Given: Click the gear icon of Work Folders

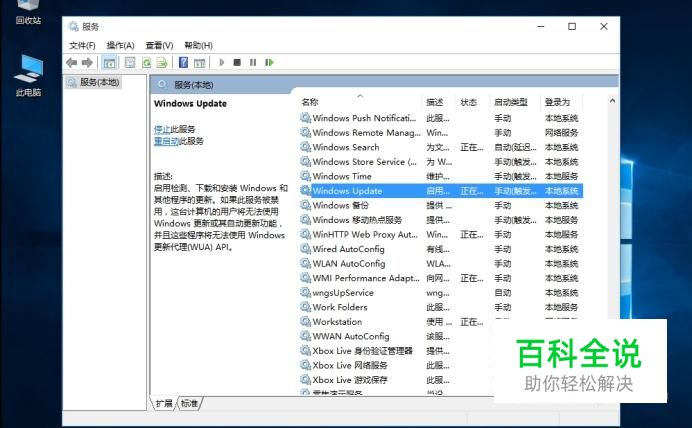Looking at the screenshot, I should tap(305, 307).
